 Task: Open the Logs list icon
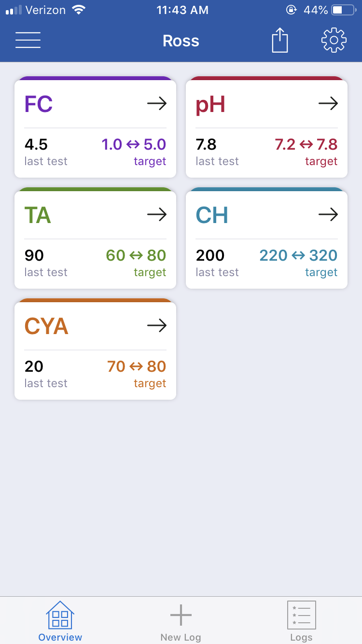pyautogui.click(x=302, y=615)
